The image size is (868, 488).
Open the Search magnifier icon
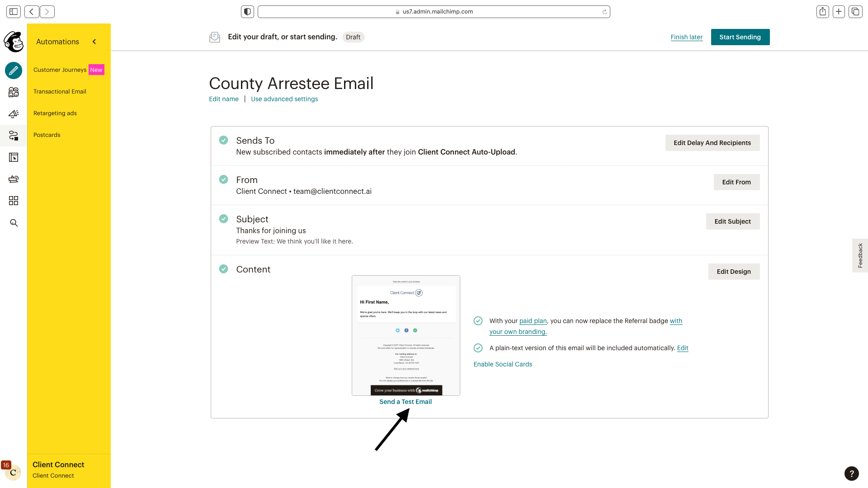click(14, 223)
